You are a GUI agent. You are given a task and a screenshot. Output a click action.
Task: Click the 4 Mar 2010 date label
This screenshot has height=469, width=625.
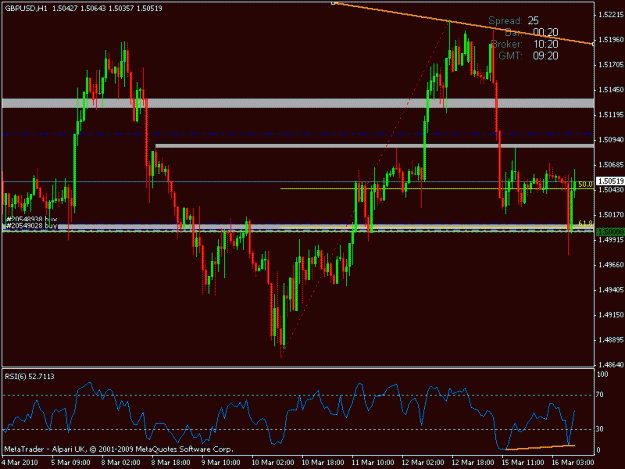pyautogui.click(x=20, y=463)
